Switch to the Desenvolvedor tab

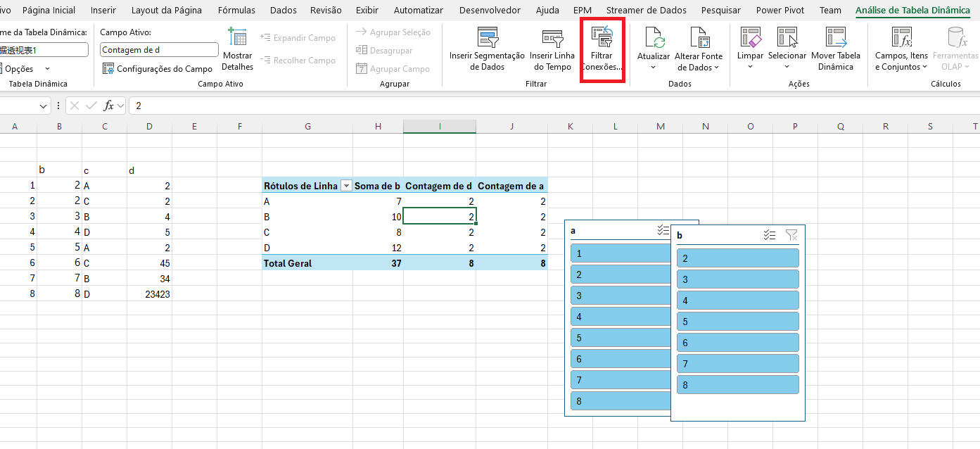[490, 10]
